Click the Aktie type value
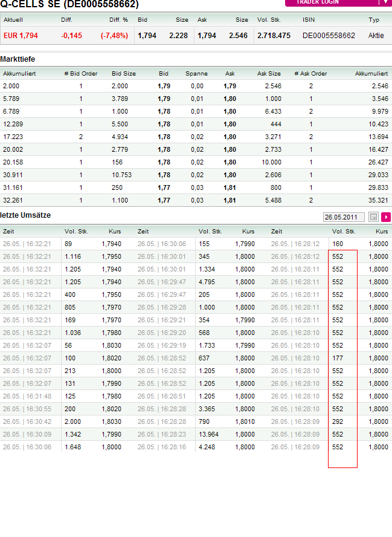Screen dimensions: 392x537 (376, 36)
